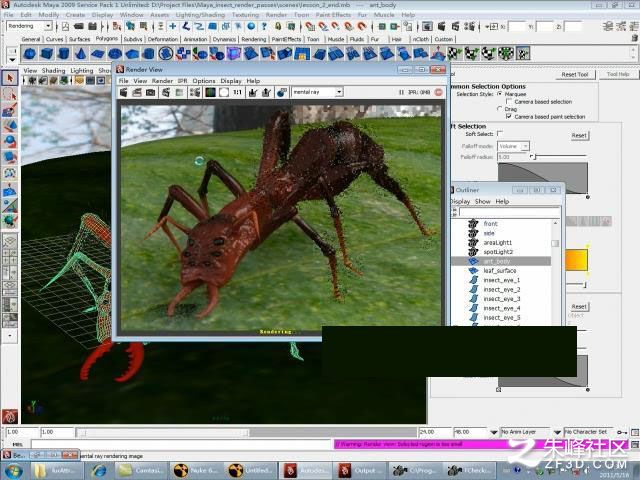The image size is (640, 480).
Task: Select the Scale tool in the toolbox
Action: (10, 157)
